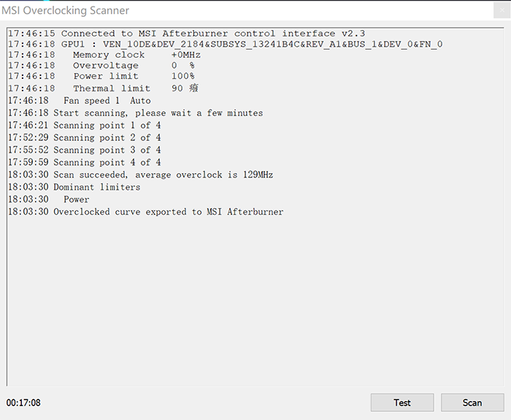
Task: Click the 'Power limit 100%' log entry
Action: point(101,76)
